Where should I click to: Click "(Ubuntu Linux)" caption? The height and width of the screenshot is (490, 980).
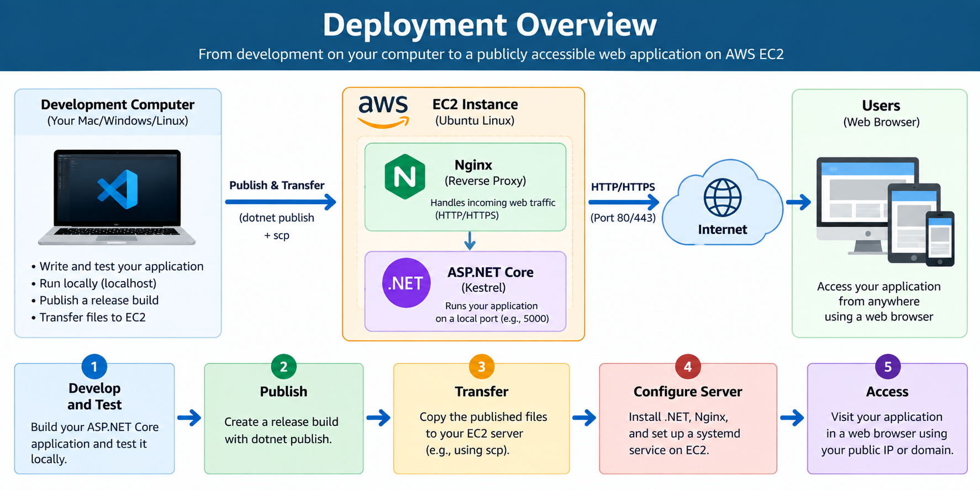click(x=475, y=121)
